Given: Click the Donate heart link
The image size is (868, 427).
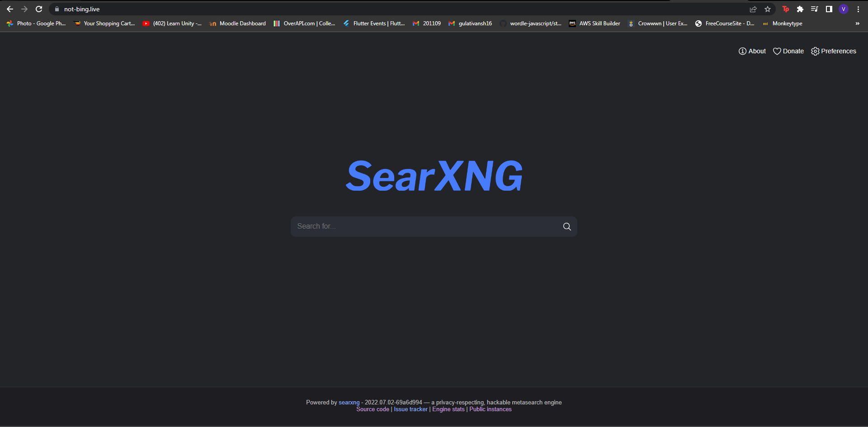Looking at the screenshot, I should (788, 51).
